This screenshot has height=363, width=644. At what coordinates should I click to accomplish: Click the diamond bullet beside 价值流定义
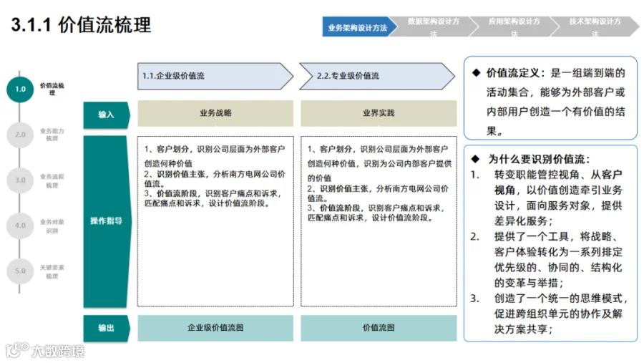[476, 73]
